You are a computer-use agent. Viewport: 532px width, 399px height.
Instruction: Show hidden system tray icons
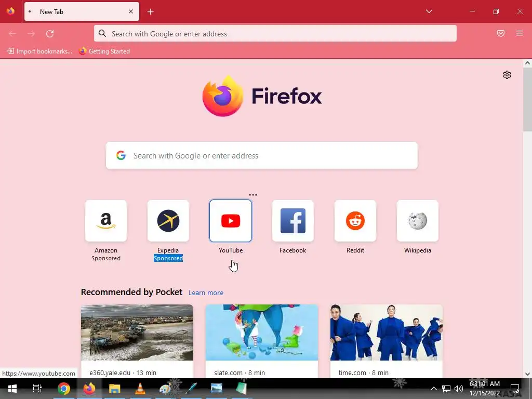pyautogui.click(x=434, y=389)
